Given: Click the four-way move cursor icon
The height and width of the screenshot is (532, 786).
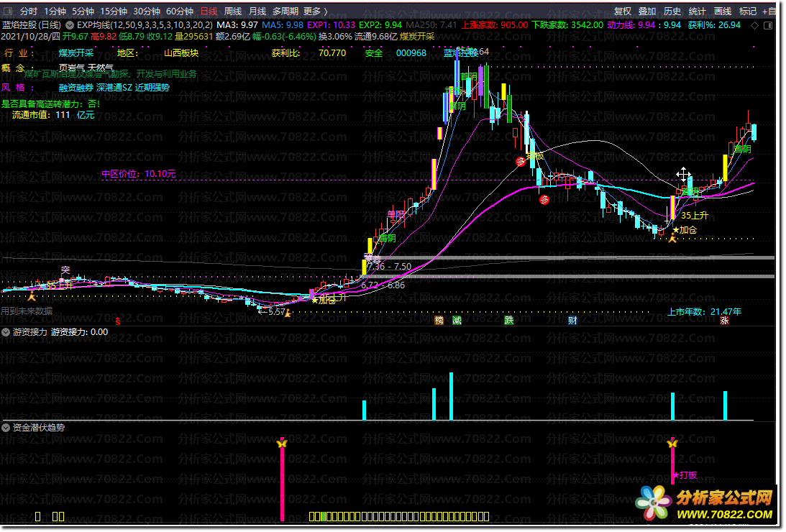Looking at the screenshot, I should click(683, 175).
